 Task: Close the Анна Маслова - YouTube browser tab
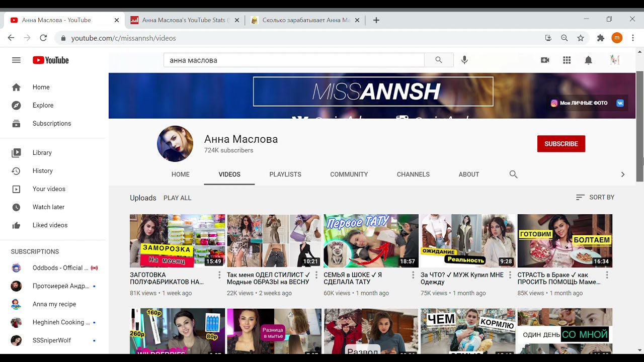point(117,20)
